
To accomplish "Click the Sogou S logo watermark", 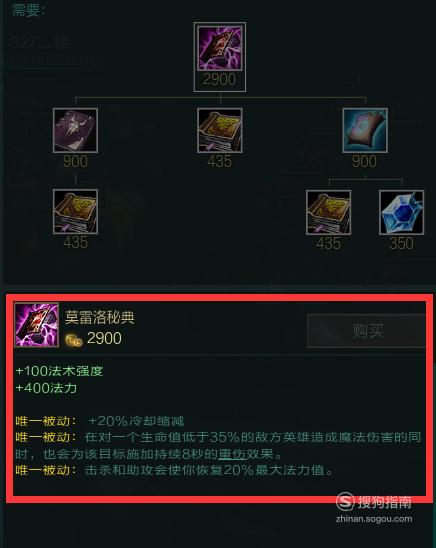I will click(x=345, y=502).
